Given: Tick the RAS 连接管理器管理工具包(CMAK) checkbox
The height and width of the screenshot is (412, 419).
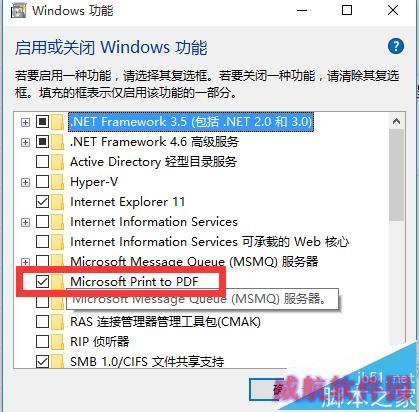Looking at the screenshot, I should 42,322.
